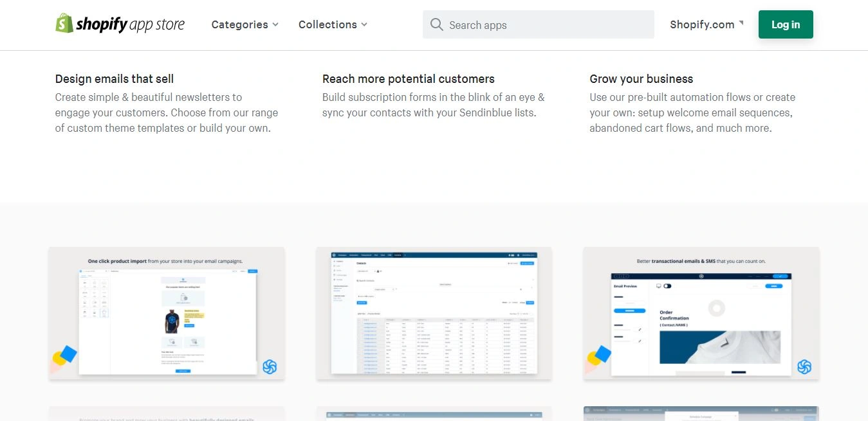868x421 pixels.
Task: Click Sendinblue logo on product import screenshot
Action: coord(270,367)
